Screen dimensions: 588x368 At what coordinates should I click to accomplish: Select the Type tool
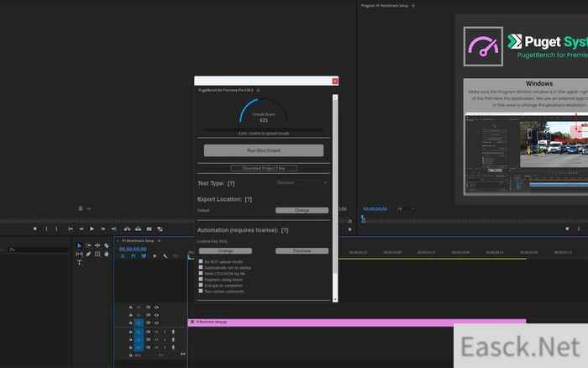point(79,263)
